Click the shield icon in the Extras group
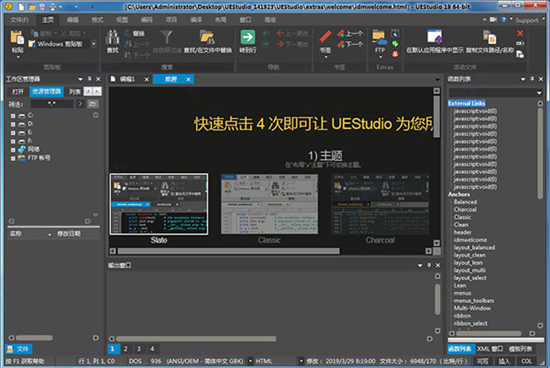550x368 pixels. 395,34
